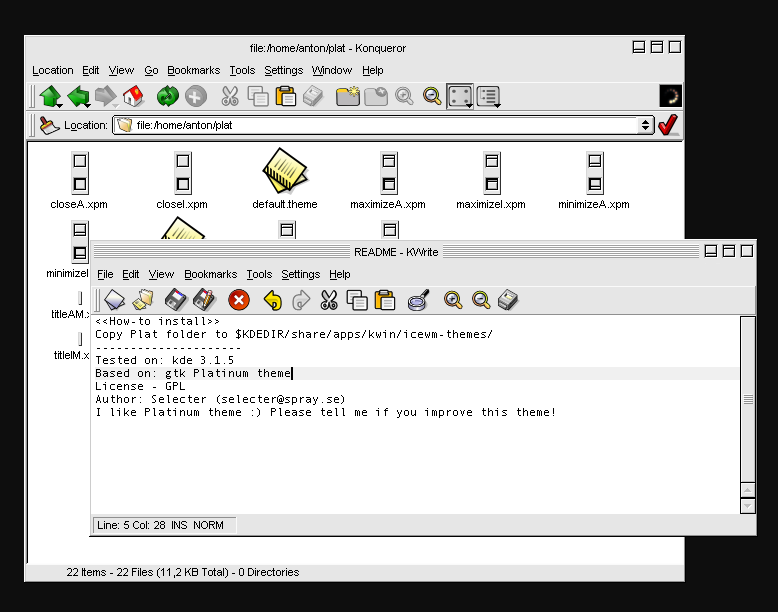Click Paste clipboard in KWrite toolbar
This screenshot has height=612, width=778.
pos(385,300)
